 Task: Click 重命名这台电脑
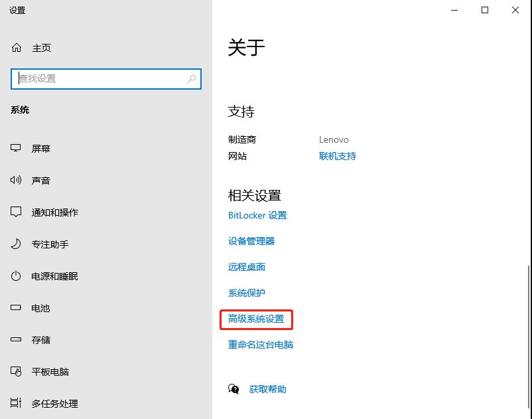261,345
